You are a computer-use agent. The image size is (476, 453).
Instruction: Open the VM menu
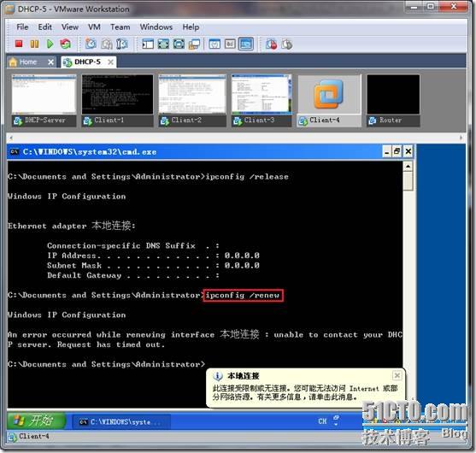(94, 27)
